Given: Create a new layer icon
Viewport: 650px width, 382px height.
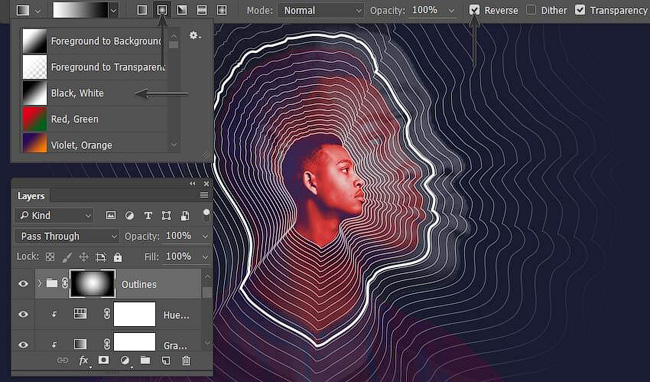Looking at the screenshot, I should (x=166, y=361).
